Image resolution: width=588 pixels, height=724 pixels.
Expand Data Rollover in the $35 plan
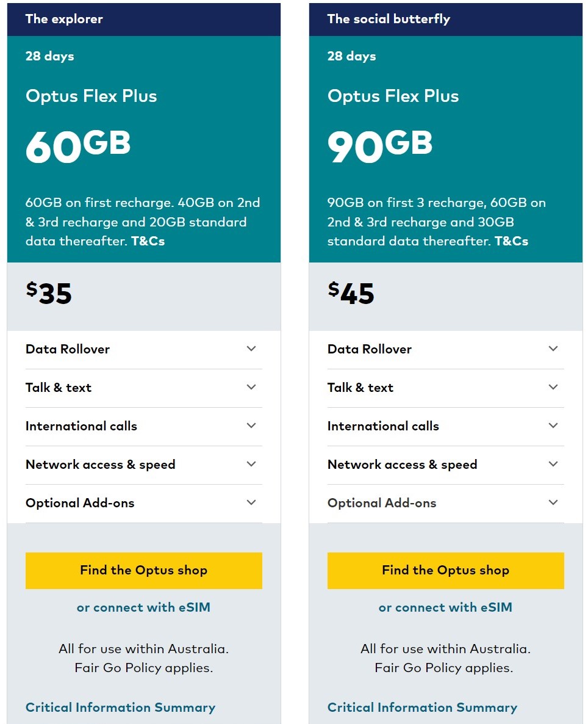click(x=143, y=349)
